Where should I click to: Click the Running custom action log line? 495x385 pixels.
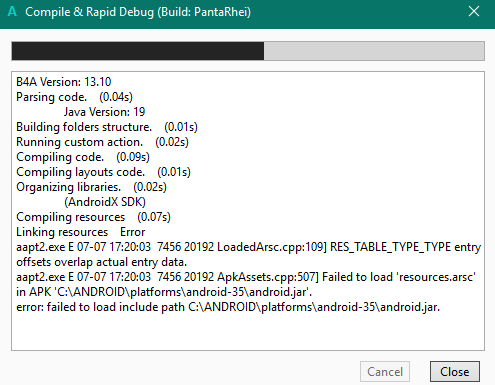102,142
